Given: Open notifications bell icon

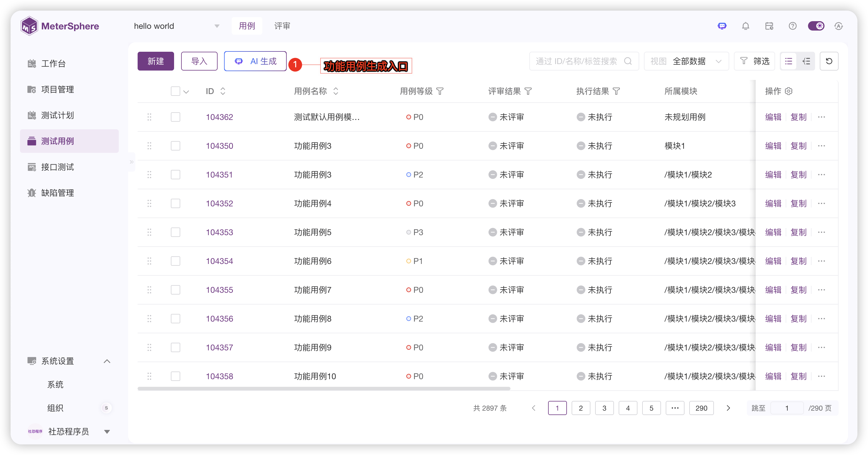Looking at the screenshot, I should 746,26.
